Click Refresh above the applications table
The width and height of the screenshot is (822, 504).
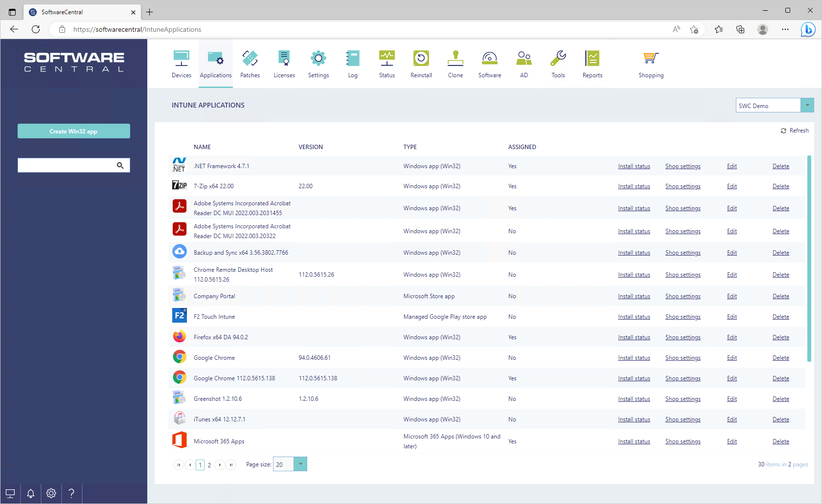[x=794, y=130]
